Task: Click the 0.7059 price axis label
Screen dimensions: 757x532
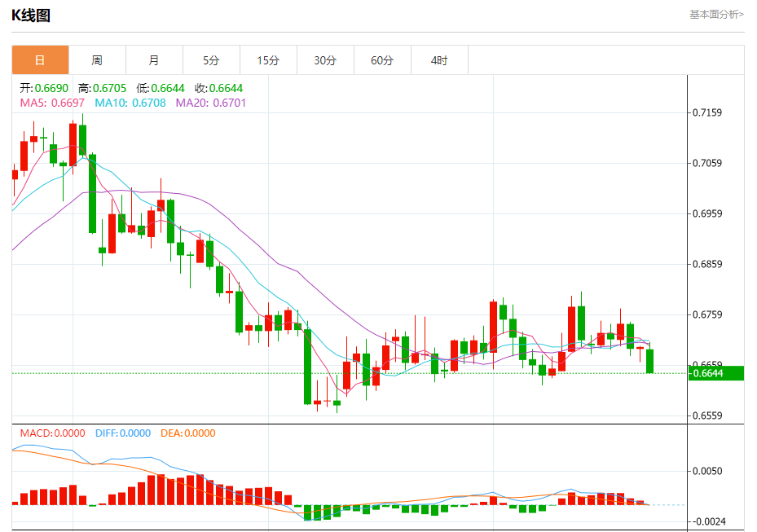Action: (x=707, y=163)
